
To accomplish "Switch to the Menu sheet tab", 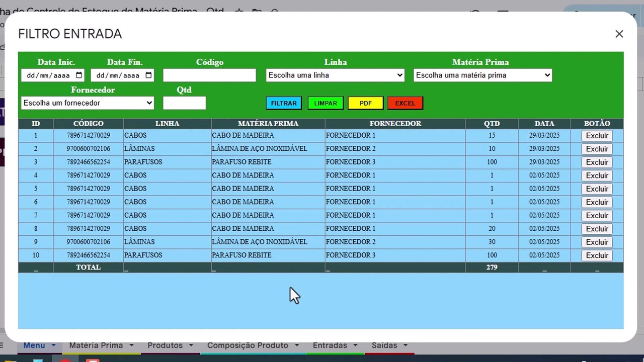I will tap(34, 345).
